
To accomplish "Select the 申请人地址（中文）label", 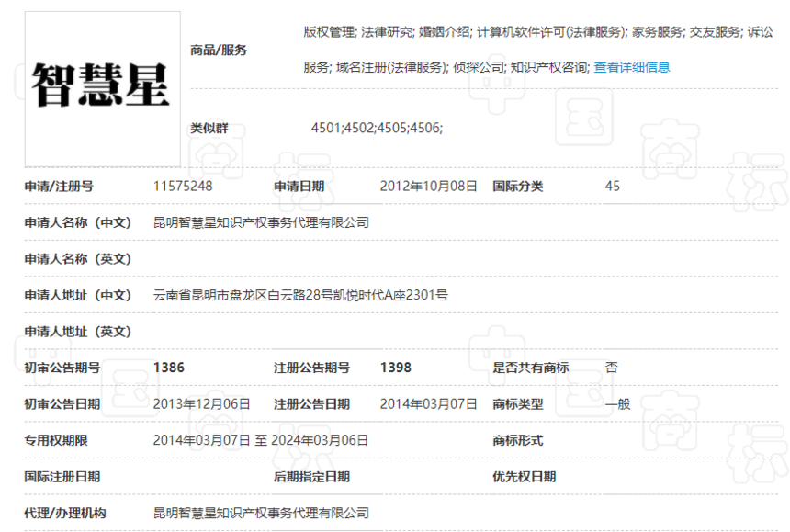I will point(77,295).
